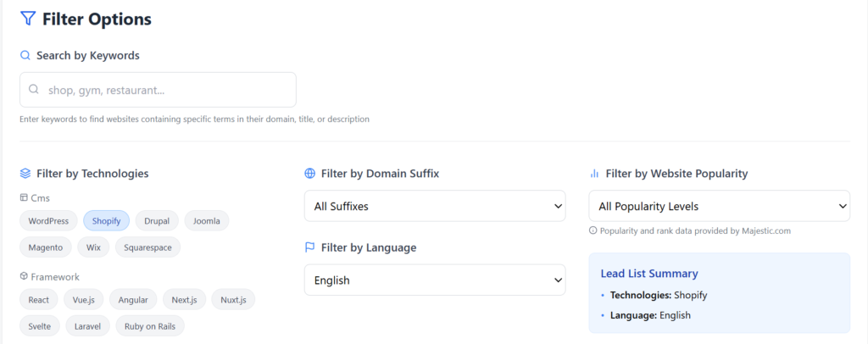Open the All Suffixes dropdown
Screen dimensions: 868x344
(x=435, y=206)
